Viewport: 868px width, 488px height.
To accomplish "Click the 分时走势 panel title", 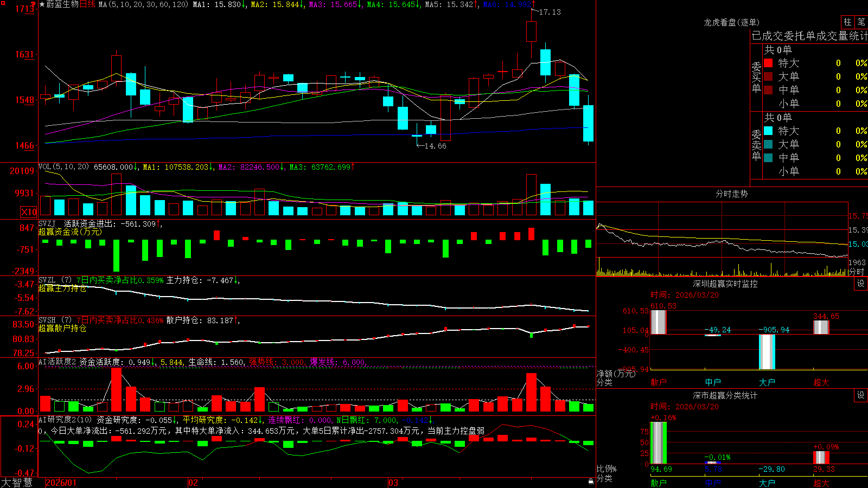I will (x=731, y=194).
